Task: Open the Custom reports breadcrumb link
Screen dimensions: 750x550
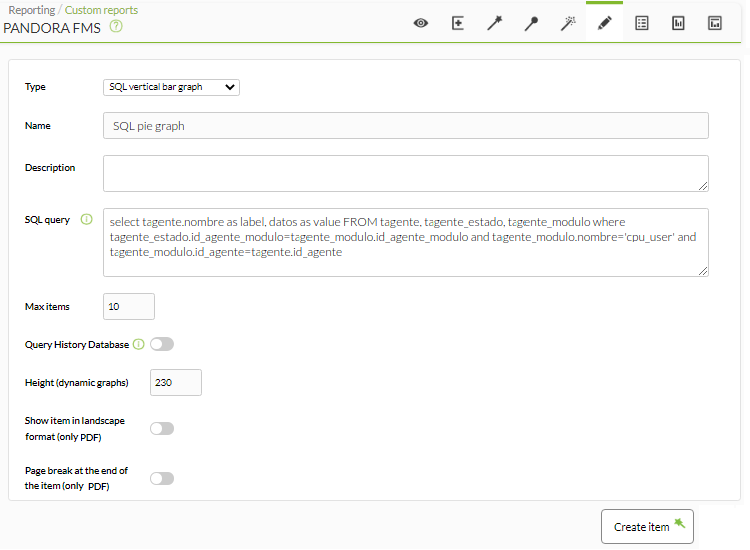Action: pos(101,10)
